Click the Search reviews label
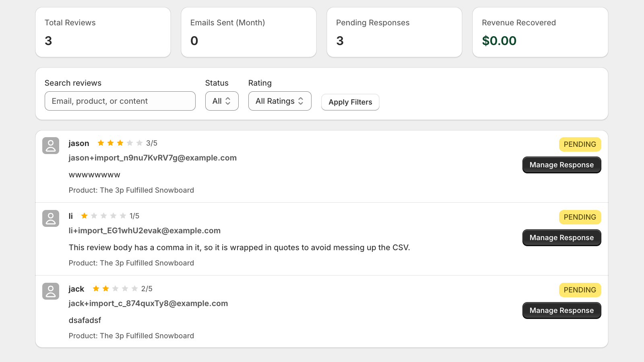 [73, 83]
